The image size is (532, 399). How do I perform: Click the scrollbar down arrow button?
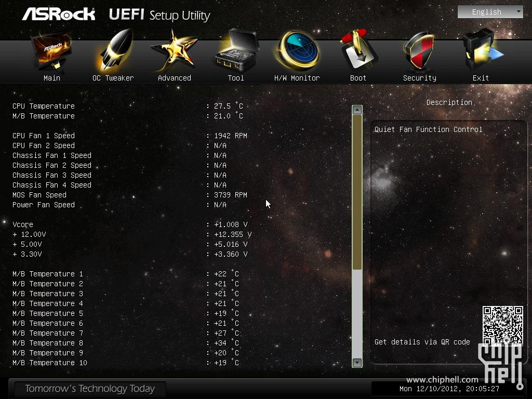[x=357, y=362]
